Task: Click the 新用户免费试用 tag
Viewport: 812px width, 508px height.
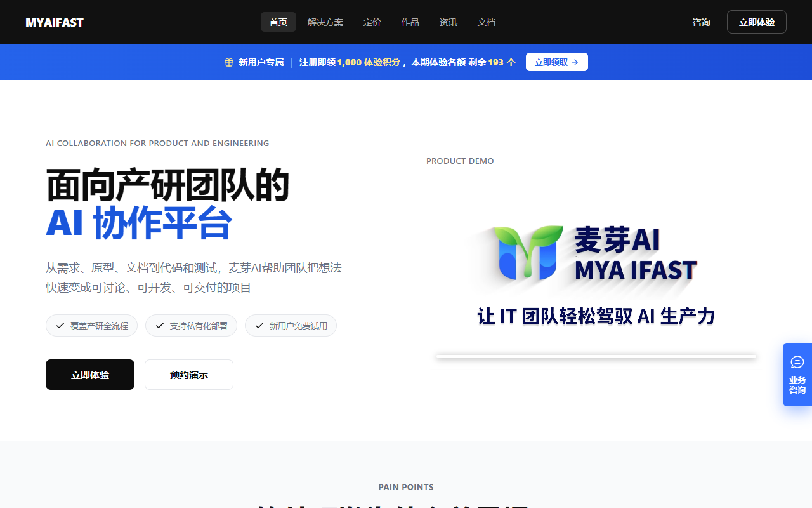Action: (x=291, y=326)
